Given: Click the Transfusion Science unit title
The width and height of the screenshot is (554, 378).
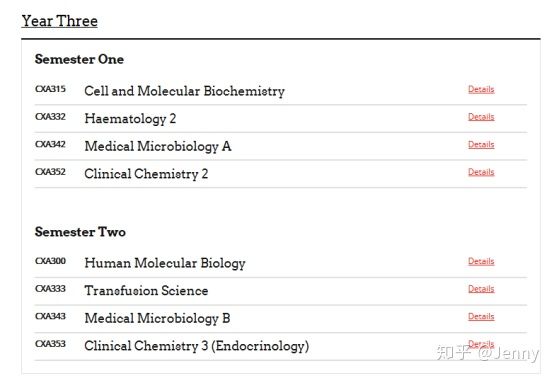Looking at the screenshot, I should (x=146, y=291).
